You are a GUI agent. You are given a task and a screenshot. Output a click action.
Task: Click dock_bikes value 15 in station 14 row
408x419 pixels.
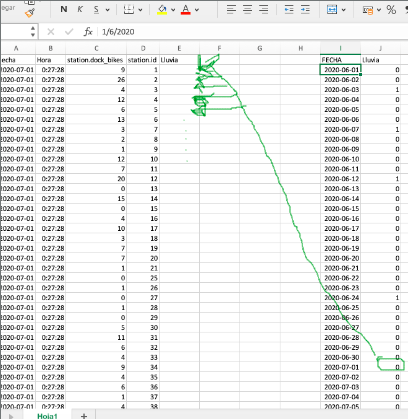coord(96,199)
